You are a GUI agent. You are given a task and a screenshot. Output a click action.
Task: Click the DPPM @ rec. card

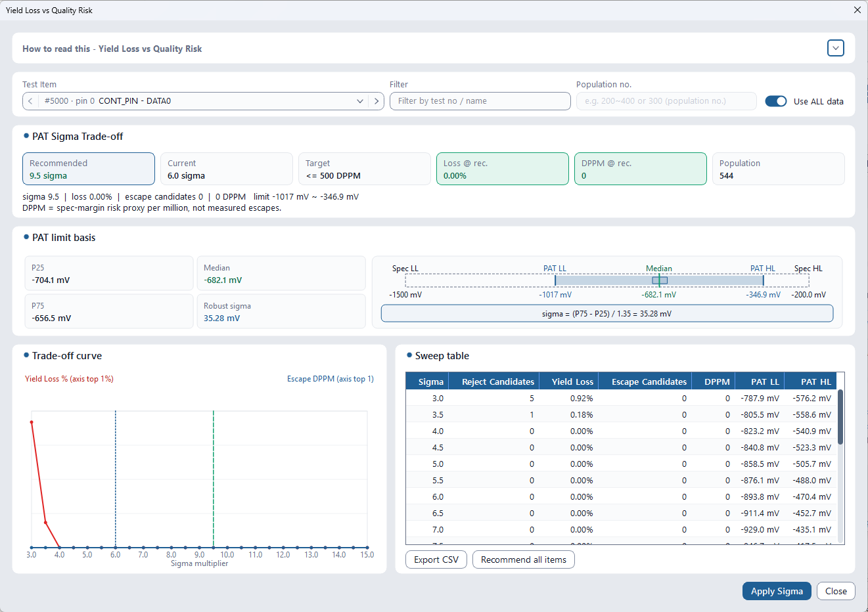tap(641, 169)
